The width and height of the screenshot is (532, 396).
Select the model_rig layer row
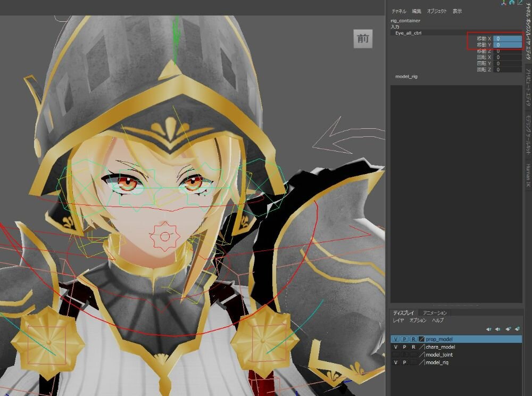[x=437, y=362]
